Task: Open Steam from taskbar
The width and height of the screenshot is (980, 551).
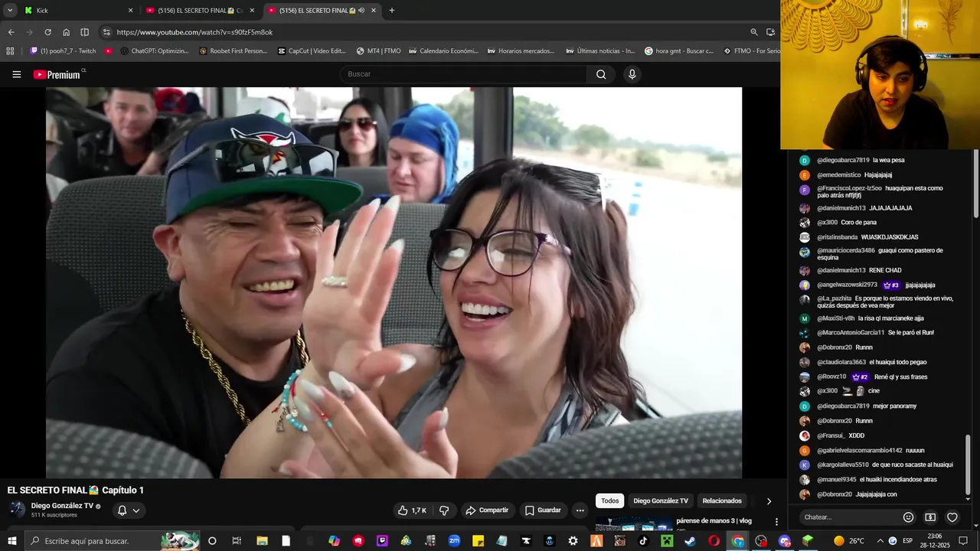Action: click(690, 541)
